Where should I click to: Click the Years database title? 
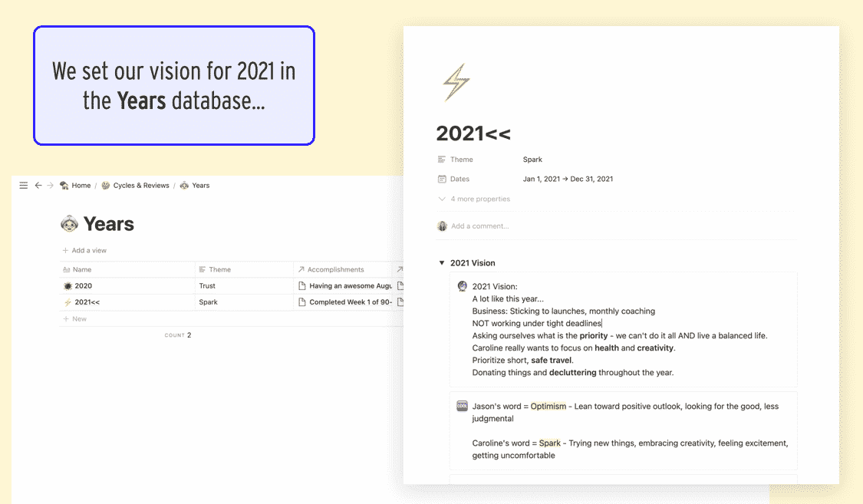tap(108, 224)
